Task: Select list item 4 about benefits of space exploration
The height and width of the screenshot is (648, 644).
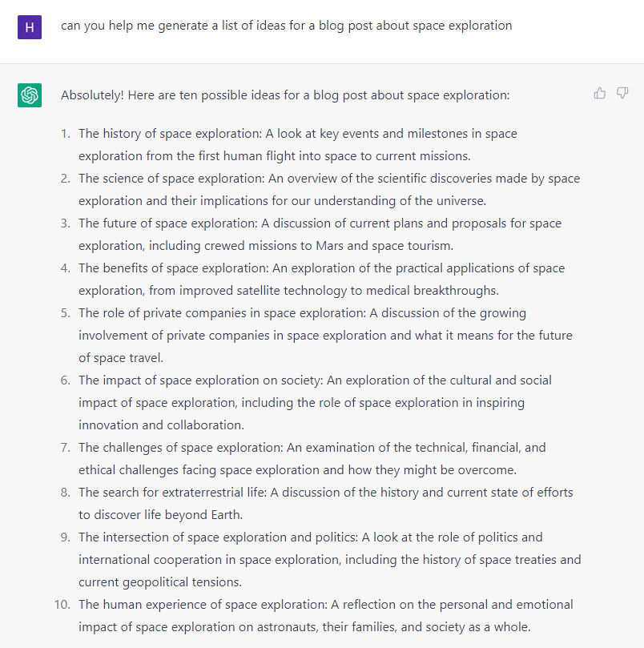Action: [x=321, y=280]
